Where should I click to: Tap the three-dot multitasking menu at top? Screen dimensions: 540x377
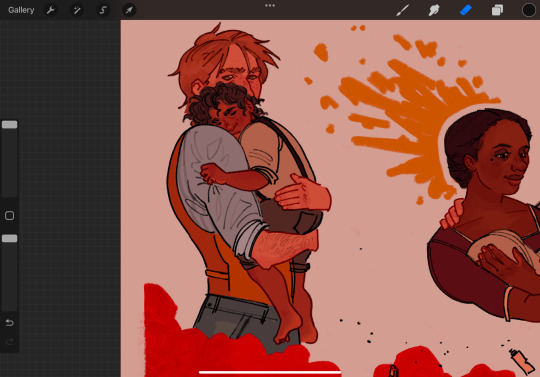pyautogui.click(x=270, y=6)
